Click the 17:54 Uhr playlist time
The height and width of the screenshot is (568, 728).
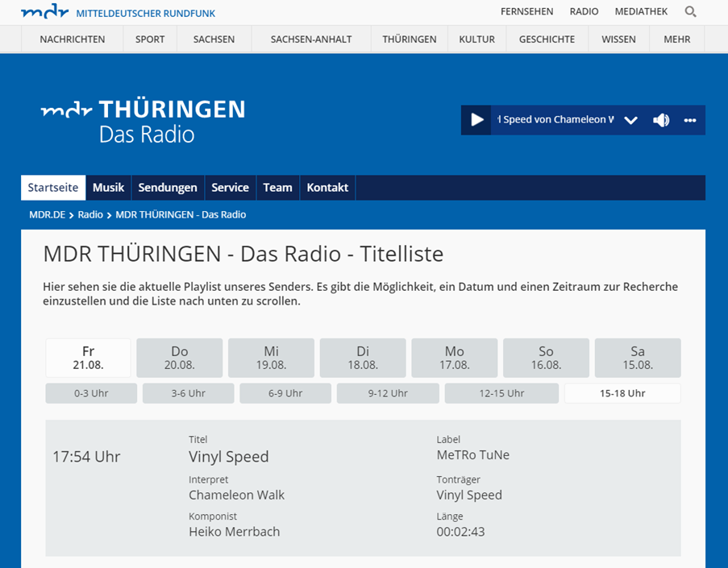(x=86, y=457)
